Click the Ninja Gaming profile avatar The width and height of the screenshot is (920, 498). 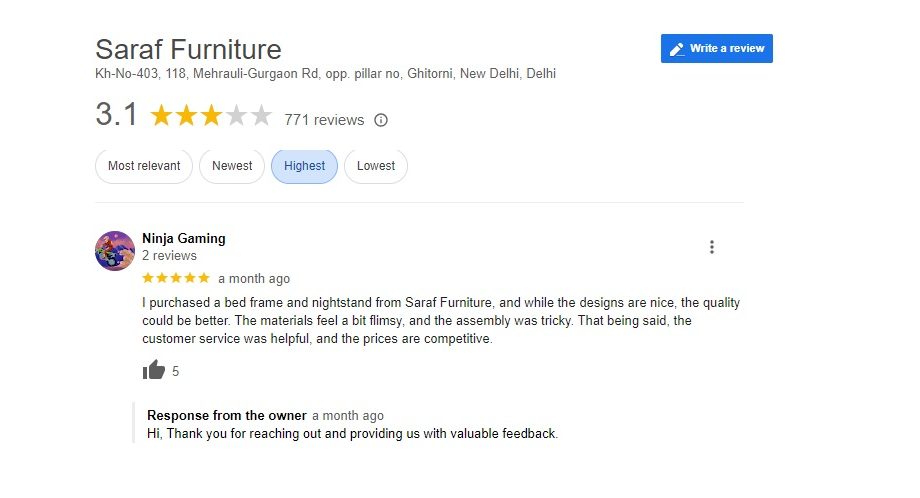point(115,251)
